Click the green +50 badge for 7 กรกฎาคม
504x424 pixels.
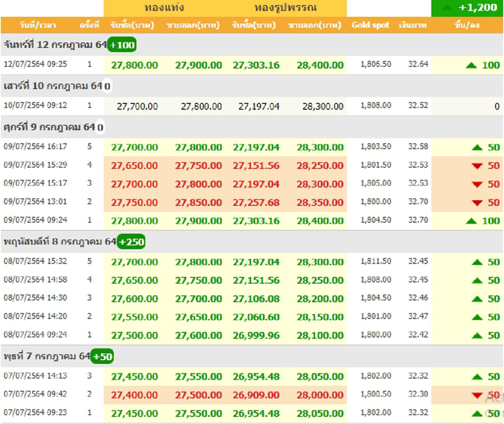click(x=102, y=357)
